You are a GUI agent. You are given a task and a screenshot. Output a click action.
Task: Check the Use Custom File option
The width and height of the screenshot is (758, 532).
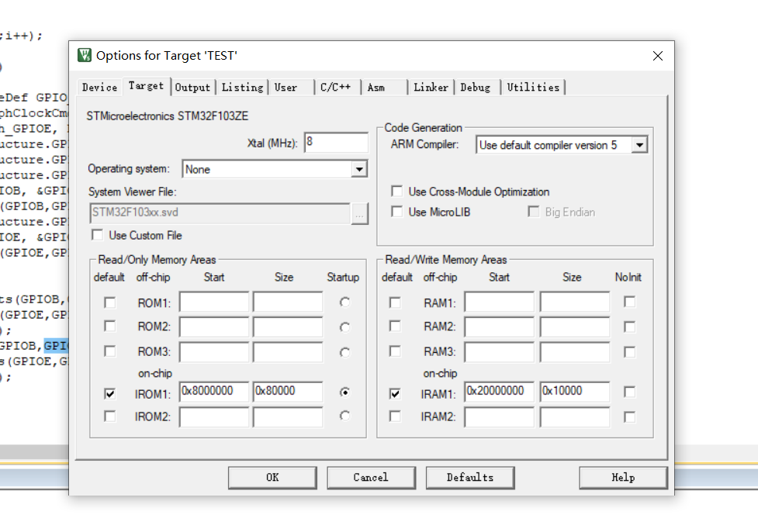pyautogui.click(x=98, y=235)
